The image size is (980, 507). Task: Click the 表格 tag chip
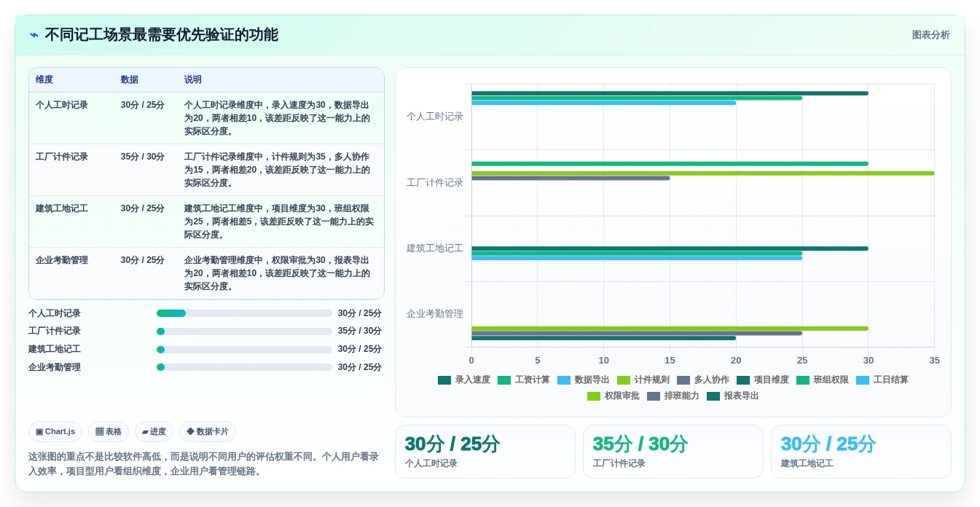[109, 431]
